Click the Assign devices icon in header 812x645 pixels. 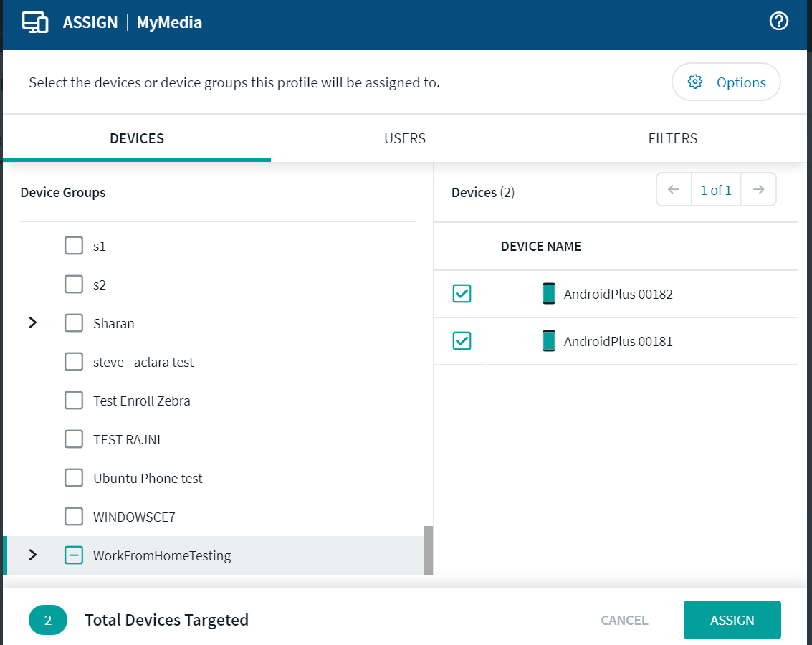34,22
